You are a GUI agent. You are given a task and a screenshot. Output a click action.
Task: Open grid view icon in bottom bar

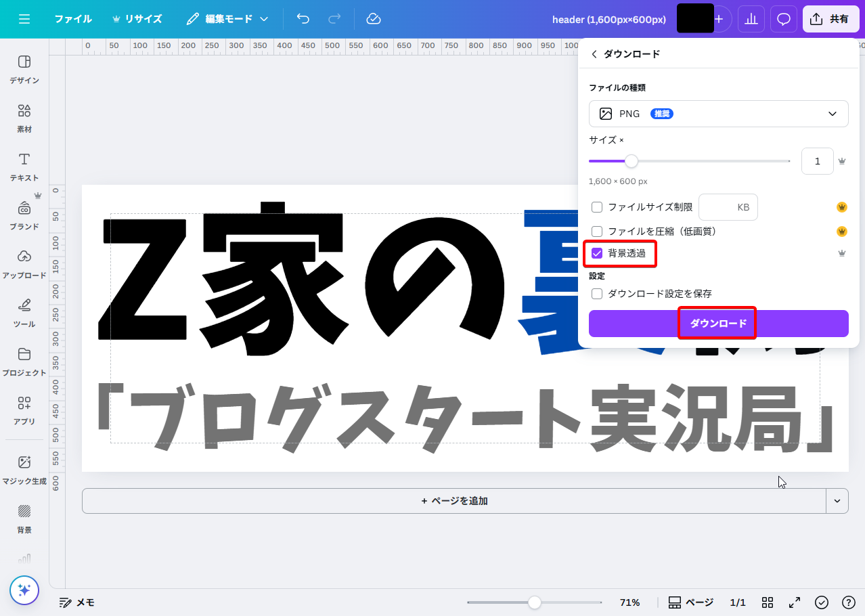(x=768, y=602)
